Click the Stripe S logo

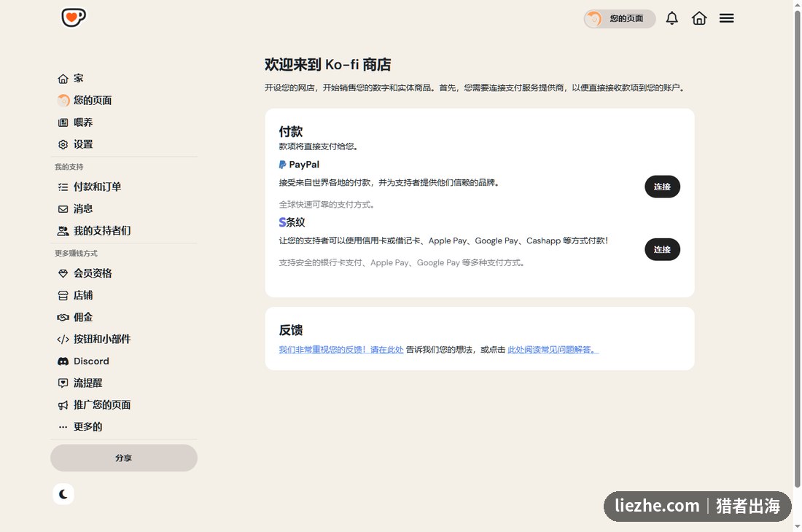[x=282, y=222]
